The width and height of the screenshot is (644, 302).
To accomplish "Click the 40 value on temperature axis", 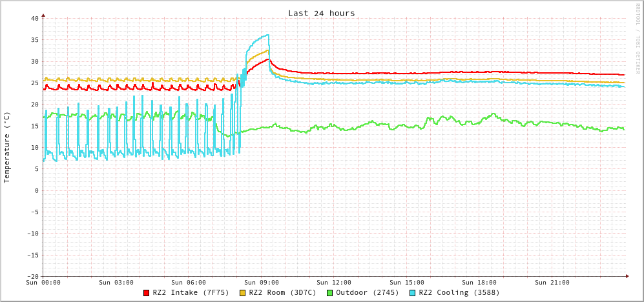I will coord(34,18).
